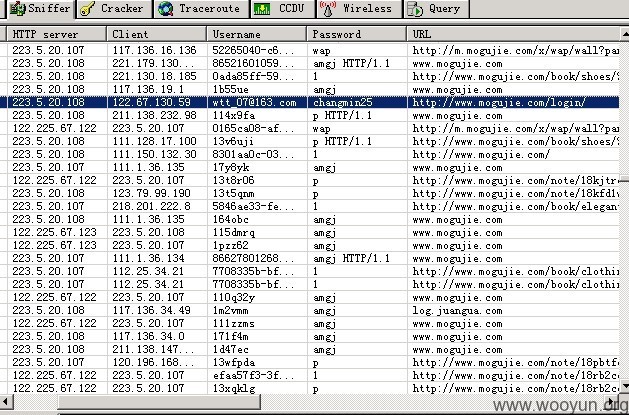
Task: Click username 115dmrq cell
Action: pos(257,233)
